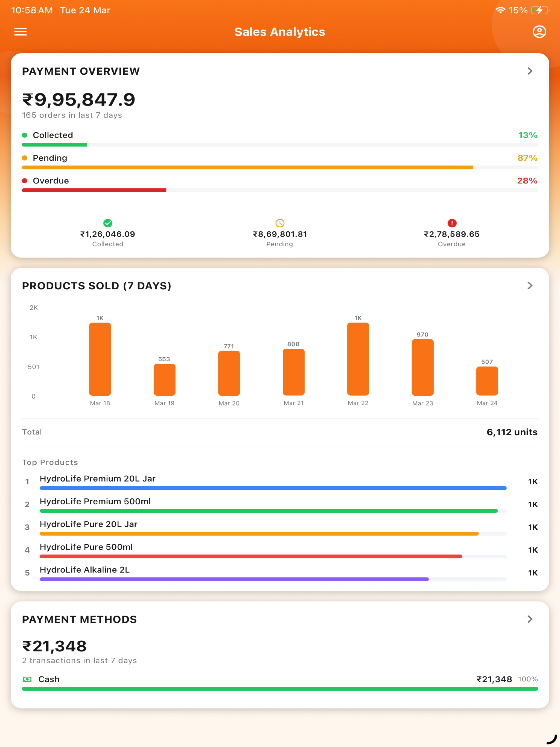560x747 pixels.
Task: Tap the 87% pending percentage
Action: pos(527,158)
